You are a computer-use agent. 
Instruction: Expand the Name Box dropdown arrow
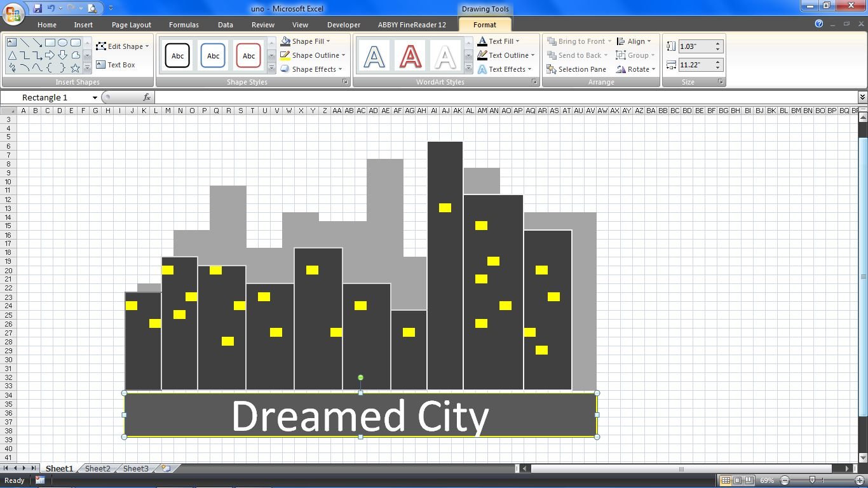tap(95, 97)
